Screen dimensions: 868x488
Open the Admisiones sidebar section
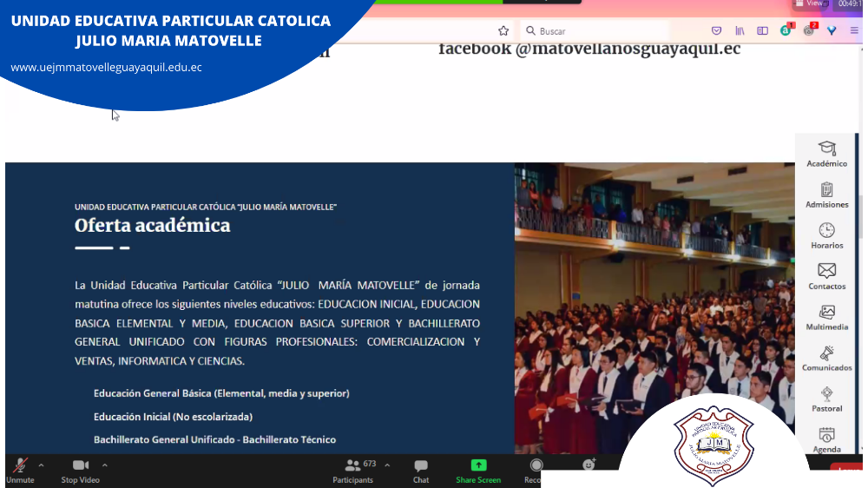point(826,195)
